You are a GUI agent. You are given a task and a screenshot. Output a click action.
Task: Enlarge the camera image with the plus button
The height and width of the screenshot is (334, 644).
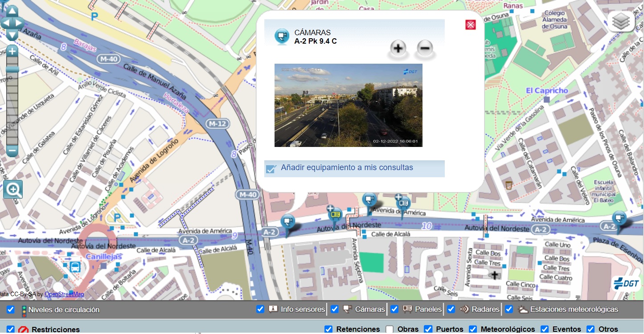[398, 49]
